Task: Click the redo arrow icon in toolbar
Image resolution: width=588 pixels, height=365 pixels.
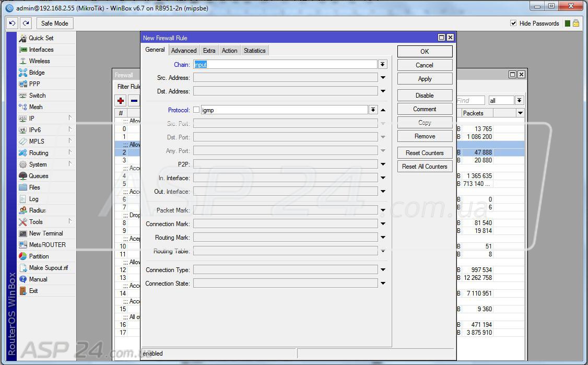Action: point(26,23)
